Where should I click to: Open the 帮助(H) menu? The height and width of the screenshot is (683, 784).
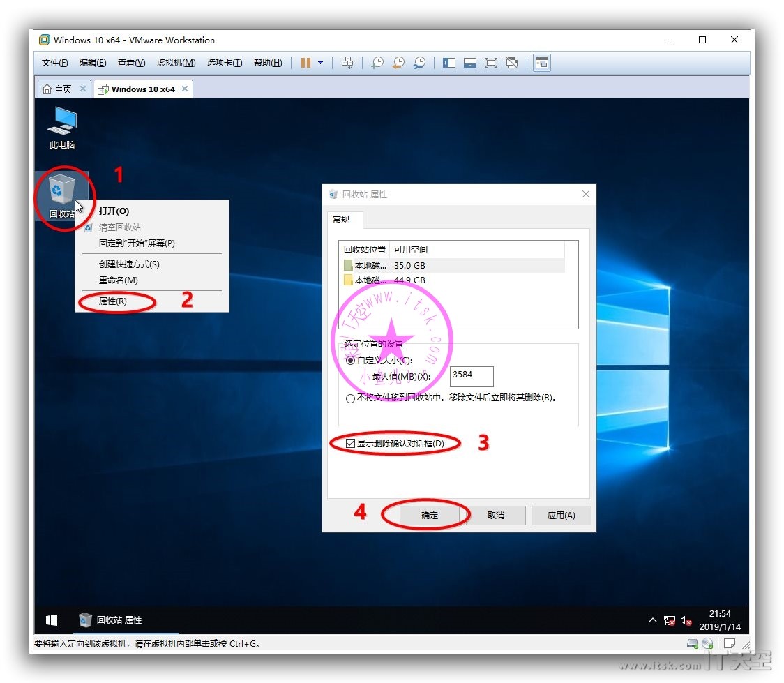(x=268, y=63)
